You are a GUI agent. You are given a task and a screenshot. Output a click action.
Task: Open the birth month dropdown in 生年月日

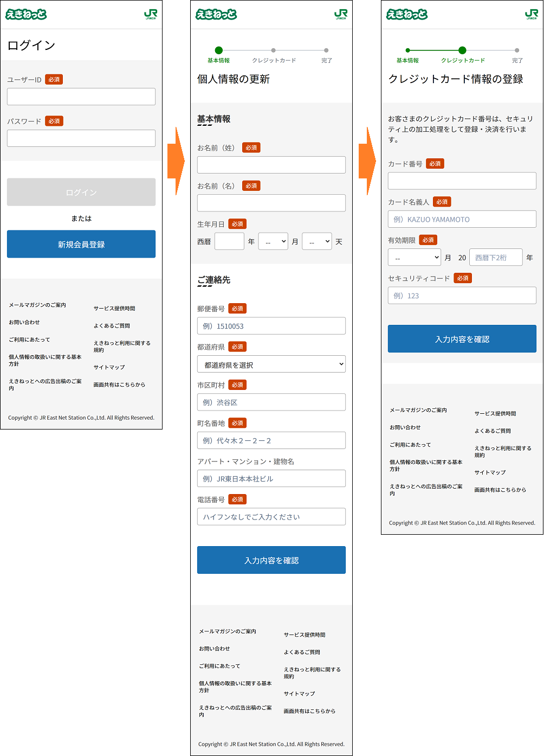(273, 241)
